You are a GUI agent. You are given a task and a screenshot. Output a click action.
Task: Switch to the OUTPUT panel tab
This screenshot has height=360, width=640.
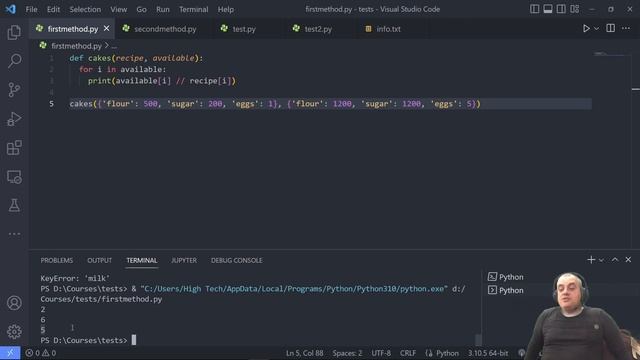coord(99,260)
